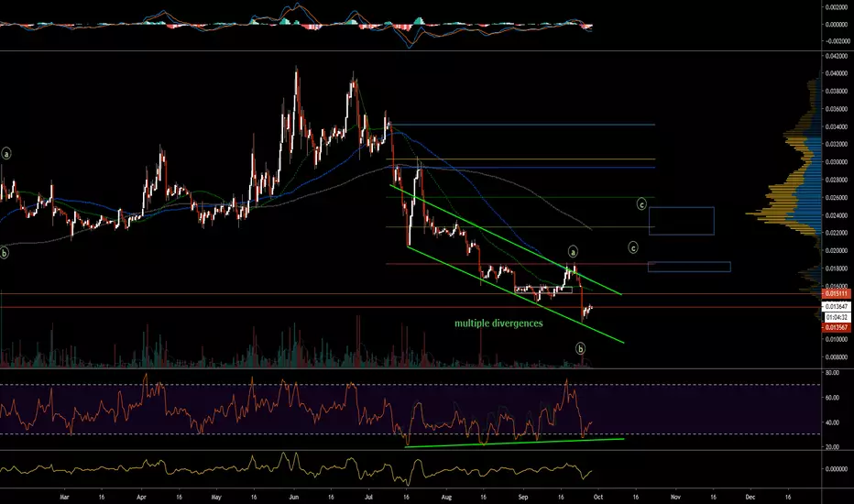Click the Mar label on time axis
Screen dimensions: 854x504
click(64, 497)
